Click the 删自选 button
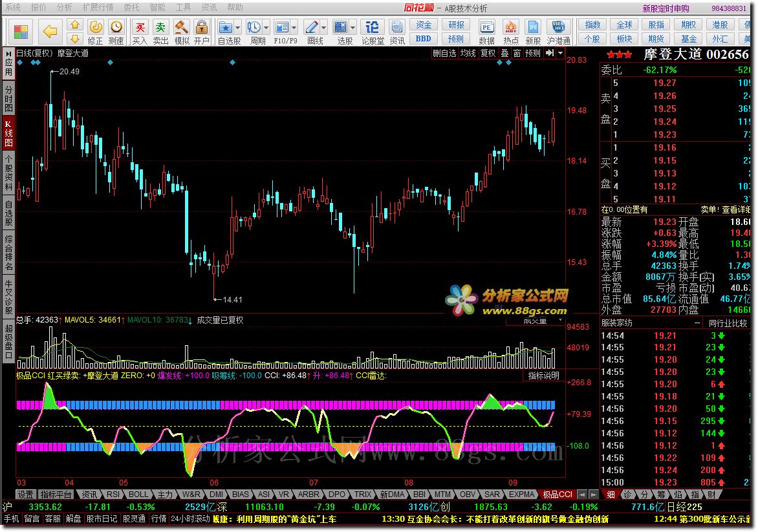The width and height of the screenshot is (758, 532). pyautogui.click(x=444, y=53)
